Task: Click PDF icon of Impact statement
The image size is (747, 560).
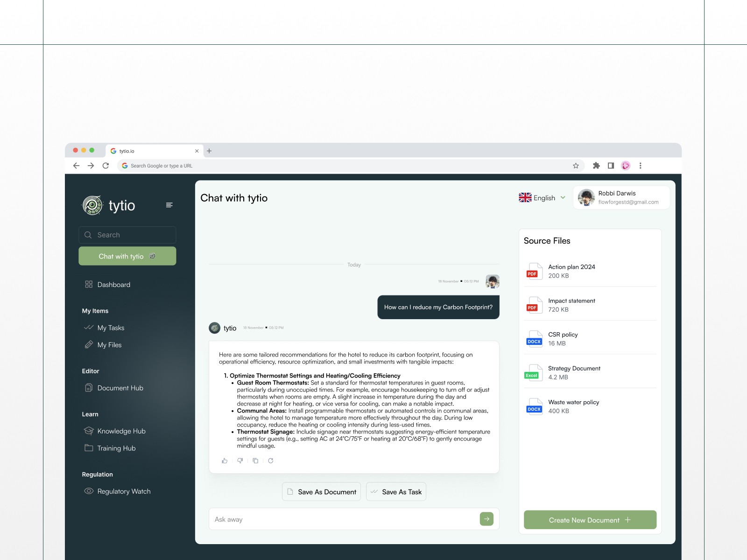Action: point(534,305)
